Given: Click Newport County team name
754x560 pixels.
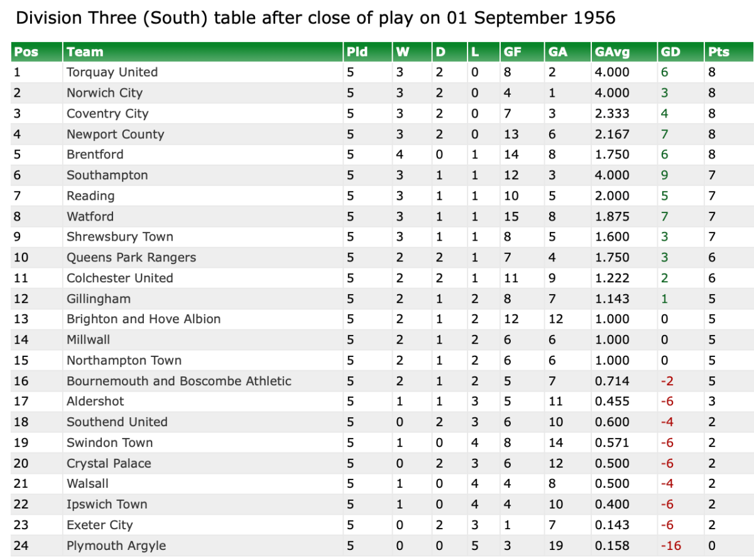Looking at the screenshot, I should click(115, 134).
